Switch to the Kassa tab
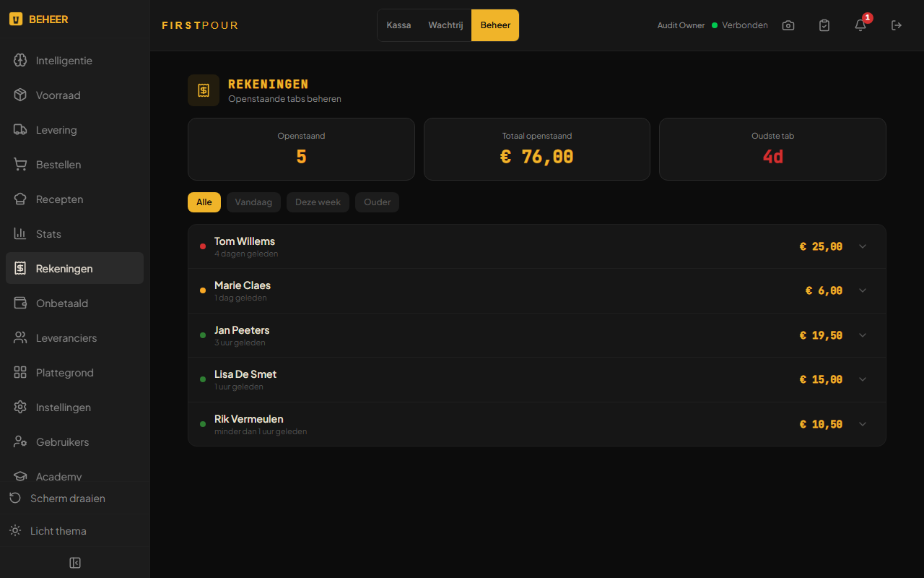Screen dimensions: 924x578 398,25
